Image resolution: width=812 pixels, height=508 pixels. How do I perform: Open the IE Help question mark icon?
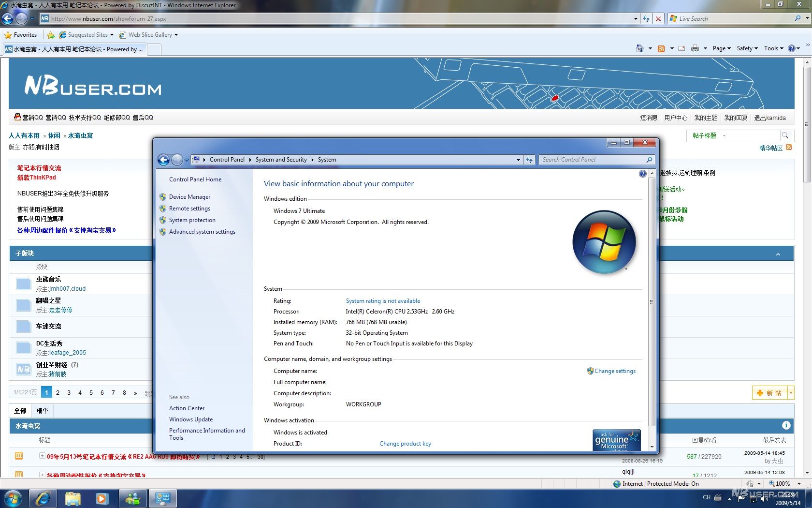792,48
